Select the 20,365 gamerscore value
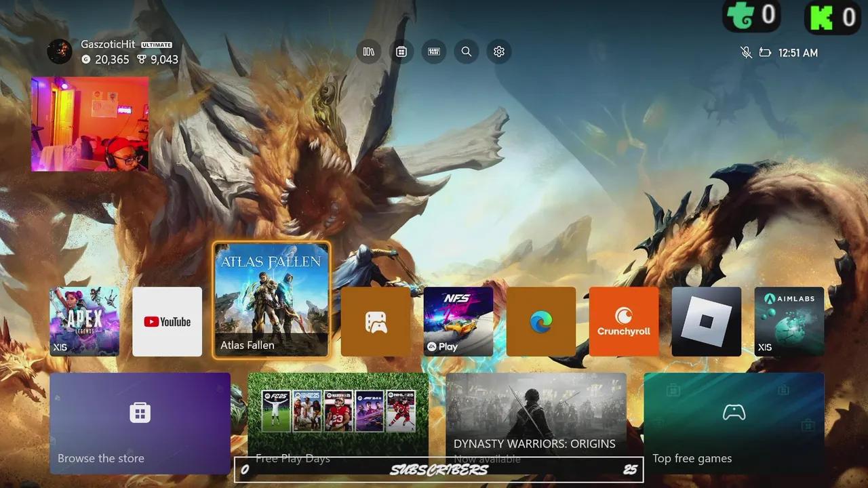Screen dimensions: 868x488 click(112, 60)
